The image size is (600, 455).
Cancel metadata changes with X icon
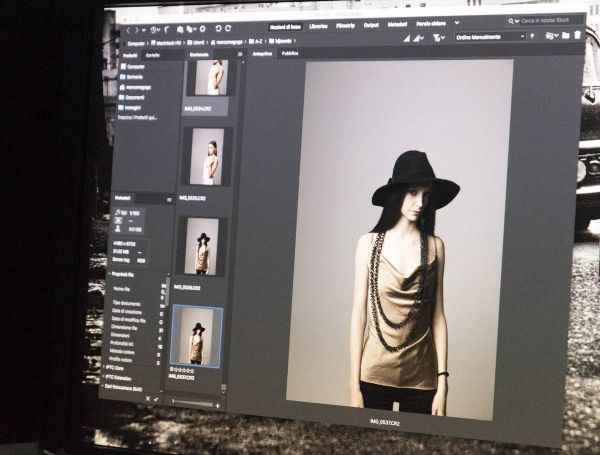[x=146, y=398]
